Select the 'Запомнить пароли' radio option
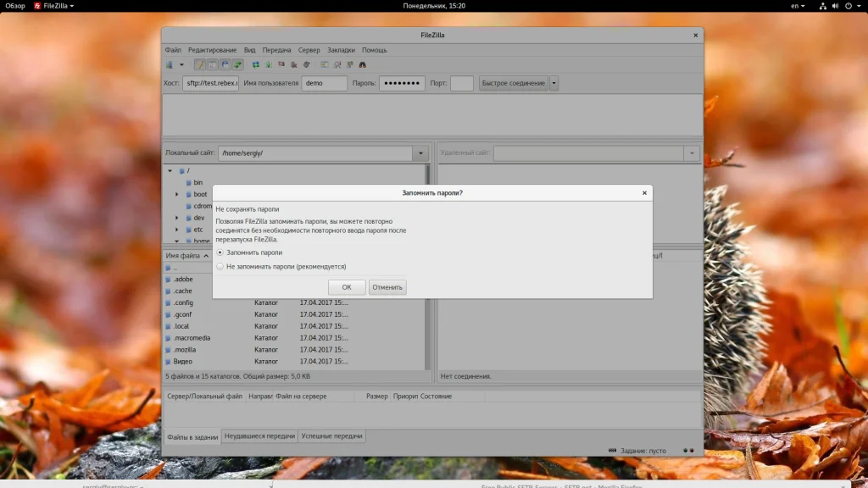868x488 pixels. point(220,252)
